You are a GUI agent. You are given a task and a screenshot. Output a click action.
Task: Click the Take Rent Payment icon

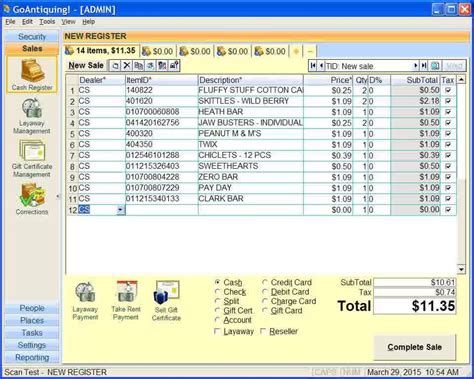tap(125, 300)
